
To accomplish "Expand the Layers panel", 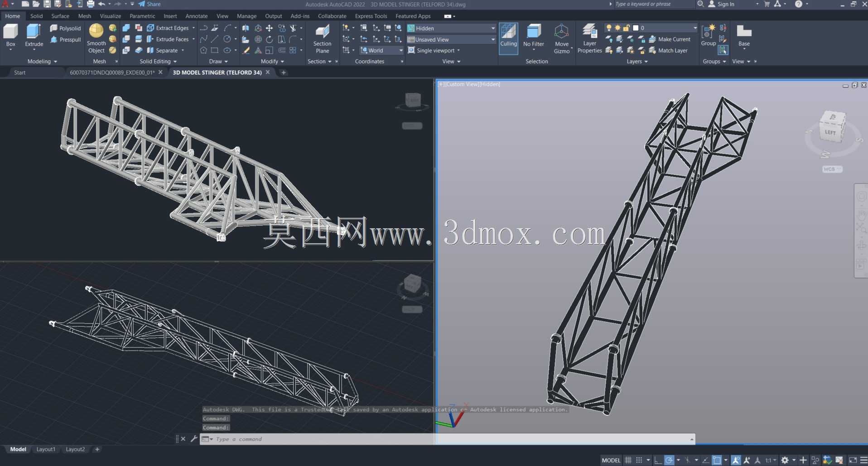I will point(637,61).
